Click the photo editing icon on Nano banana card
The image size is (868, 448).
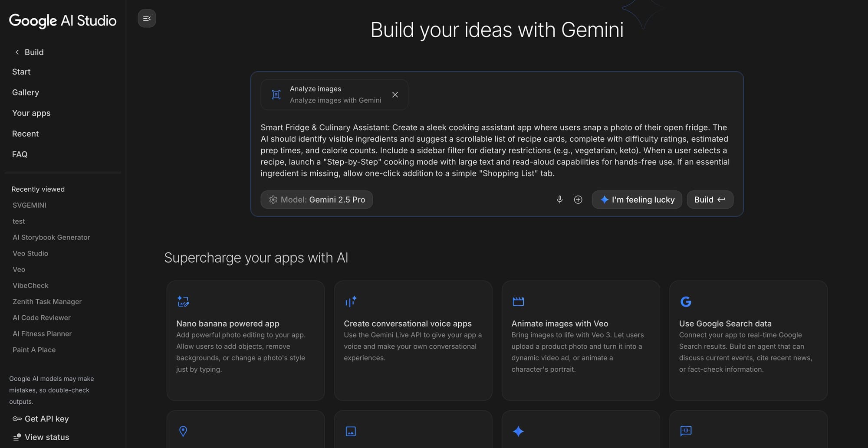[183, 301]
